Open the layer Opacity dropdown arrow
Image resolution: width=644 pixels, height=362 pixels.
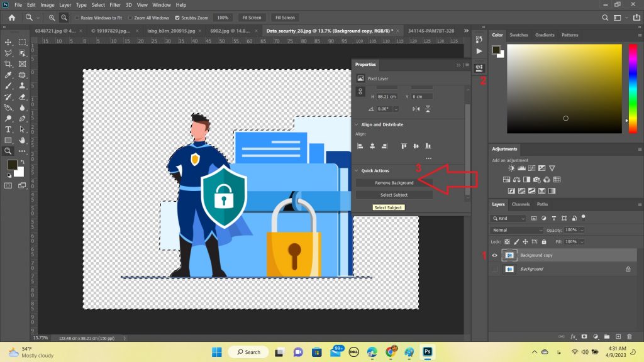582,230
